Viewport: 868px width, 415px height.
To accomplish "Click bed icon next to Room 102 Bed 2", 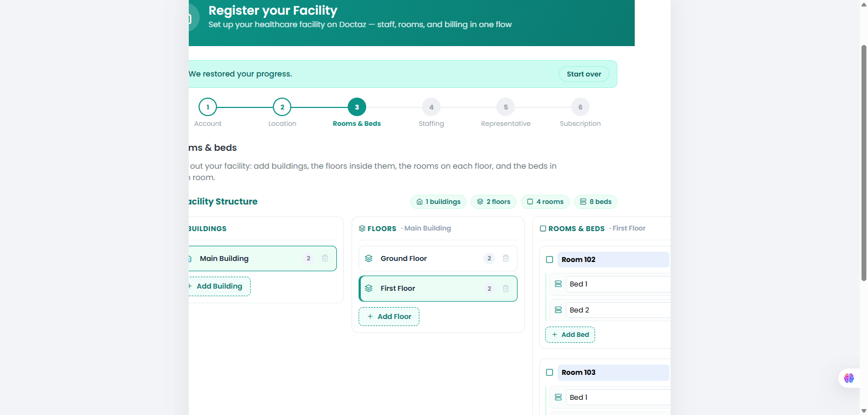I will [x=558, y=310].
